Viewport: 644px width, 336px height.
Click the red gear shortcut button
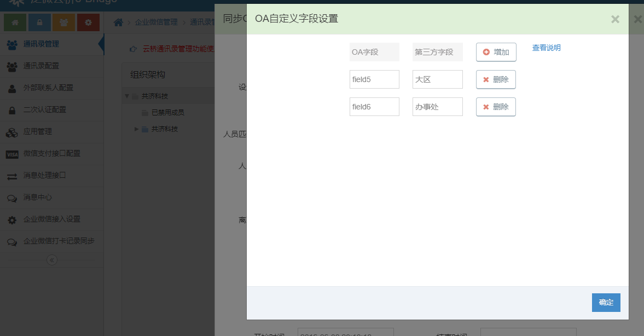(88, 22)
